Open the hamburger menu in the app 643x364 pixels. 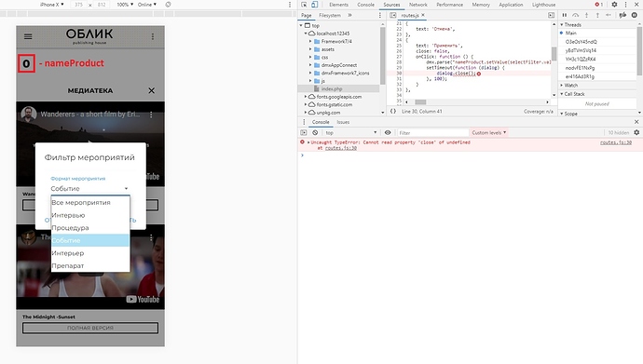point(28,36)
